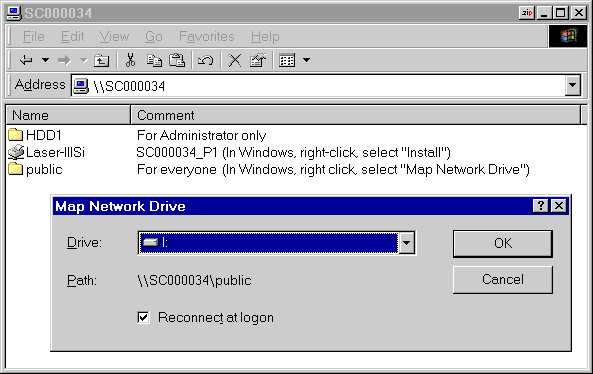The image size is (593, 374).
Task: Toggle the Reconnect at logon checkbox
Action: click(x=143, y=317)
